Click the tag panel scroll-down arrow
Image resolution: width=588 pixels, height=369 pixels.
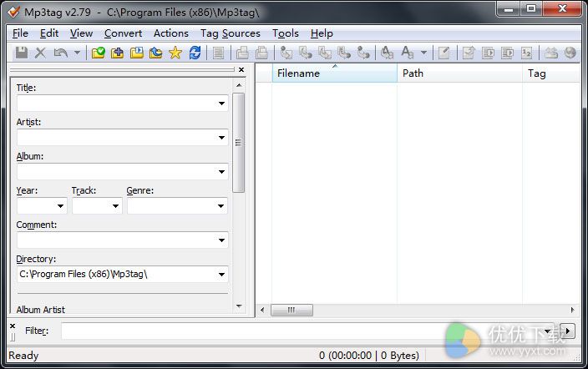tap(239, 306)
